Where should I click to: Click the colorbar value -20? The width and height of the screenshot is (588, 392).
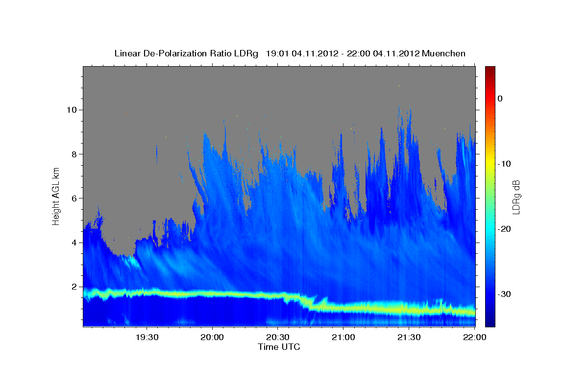tap(504, 229)
